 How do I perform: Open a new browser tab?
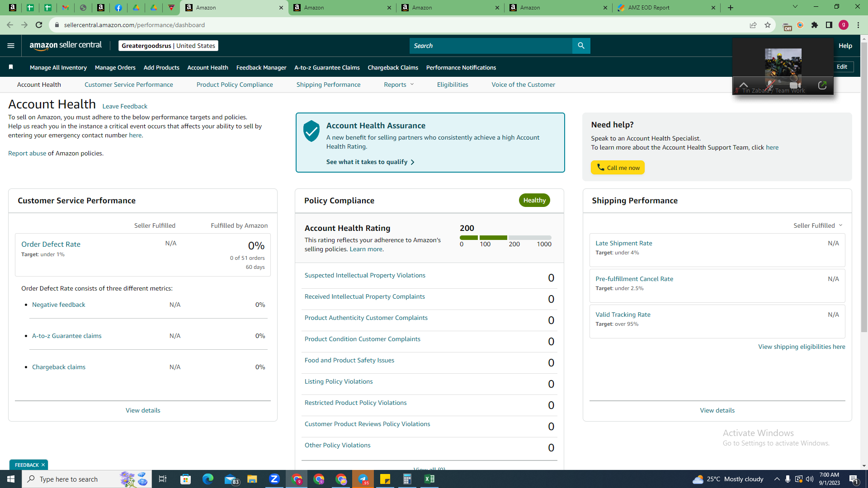(731, 8)
